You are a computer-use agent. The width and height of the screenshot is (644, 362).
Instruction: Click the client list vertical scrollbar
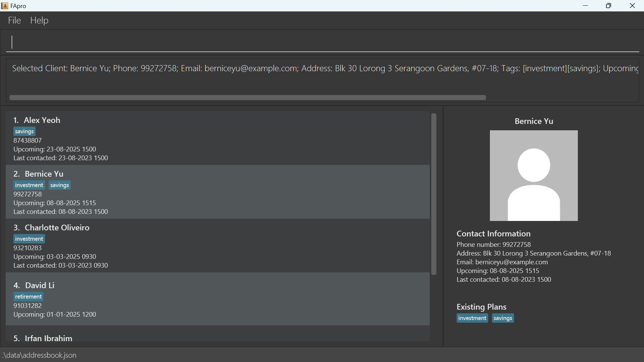pyautogui.click(x=433, y=194)
